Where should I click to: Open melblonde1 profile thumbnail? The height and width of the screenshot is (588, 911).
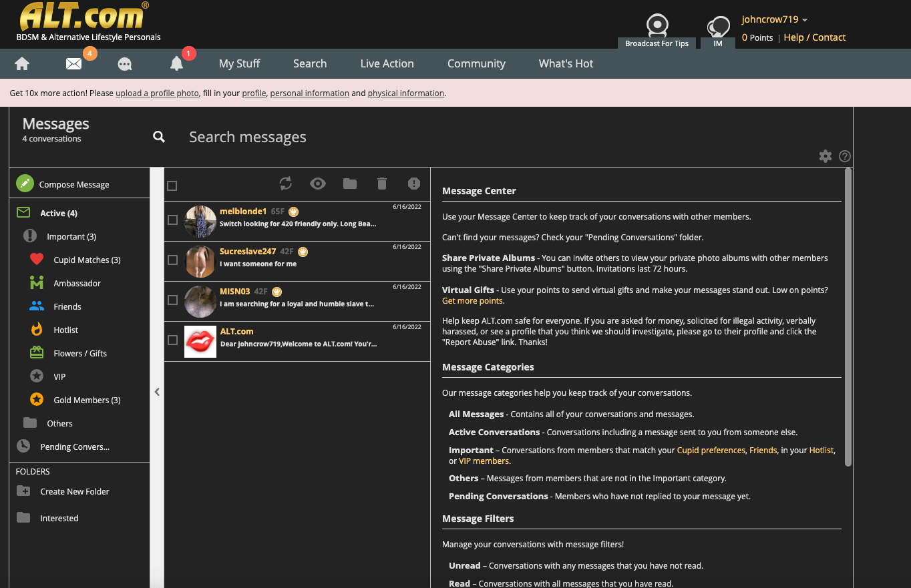coord(200,222)
